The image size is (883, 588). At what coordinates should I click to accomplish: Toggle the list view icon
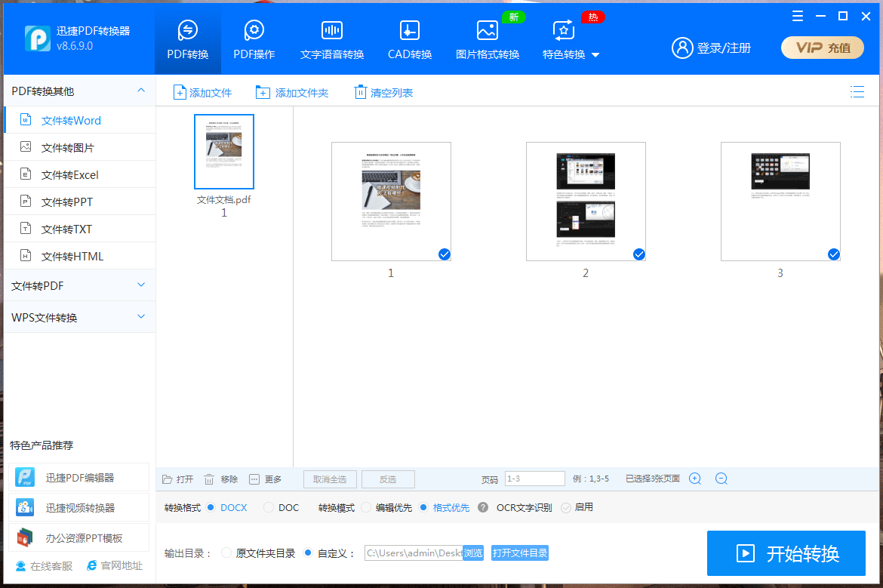pyautogui.click(x=857, y=92)
